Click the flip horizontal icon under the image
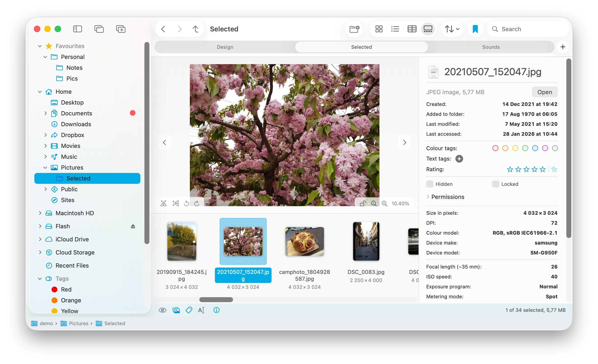598x364 pixels. click(x=164, y=203)
